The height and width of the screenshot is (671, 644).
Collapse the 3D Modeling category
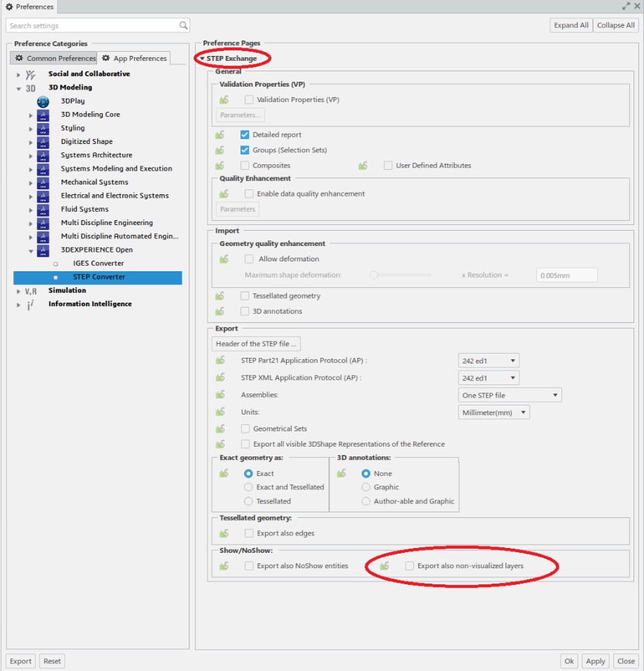click(18, 89)
